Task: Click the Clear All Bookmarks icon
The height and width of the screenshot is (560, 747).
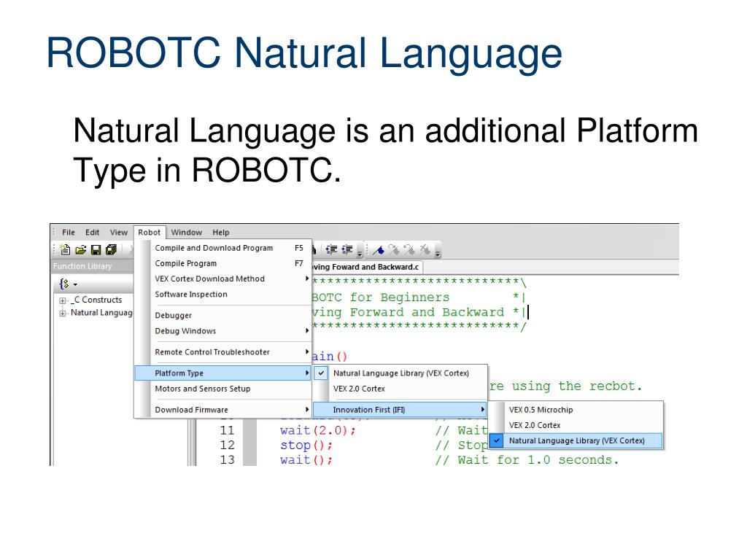Action: click(x=425, y=249)
